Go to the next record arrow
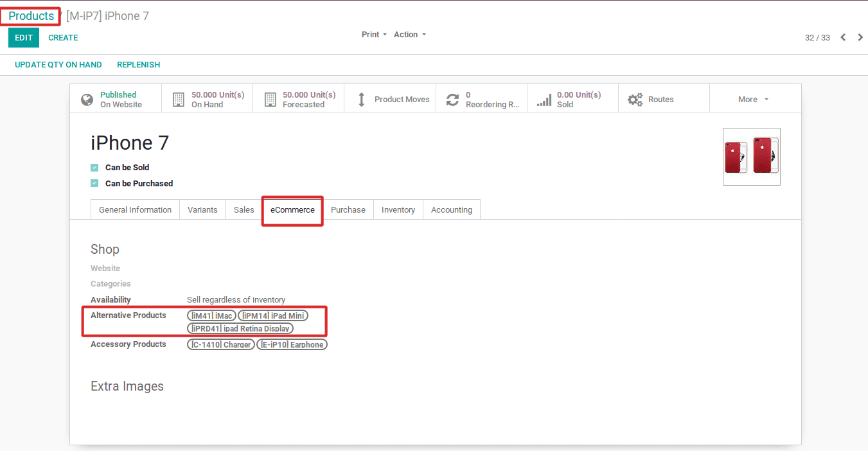The width and height of the screenshot is (868, 451). click(x=860, y=37)
